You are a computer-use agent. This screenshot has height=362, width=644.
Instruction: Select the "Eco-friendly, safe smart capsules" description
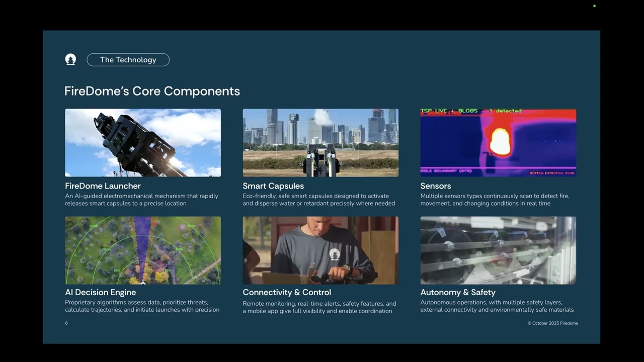pos(319,200)
